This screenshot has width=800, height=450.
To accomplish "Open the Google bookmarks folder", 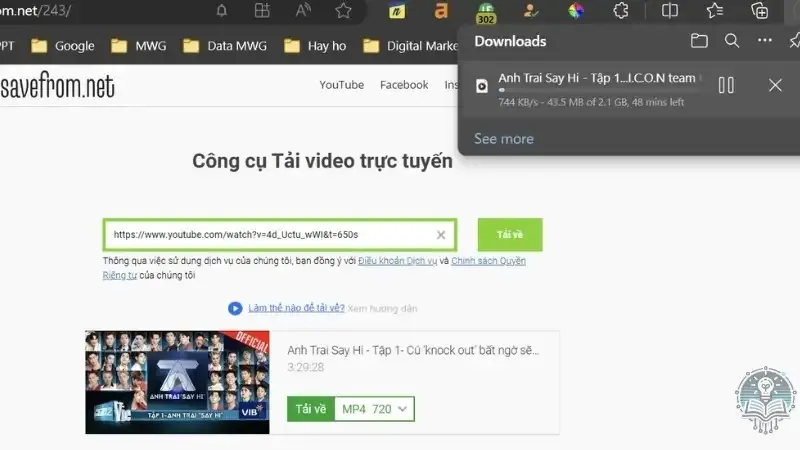I will tap(63, 46).
